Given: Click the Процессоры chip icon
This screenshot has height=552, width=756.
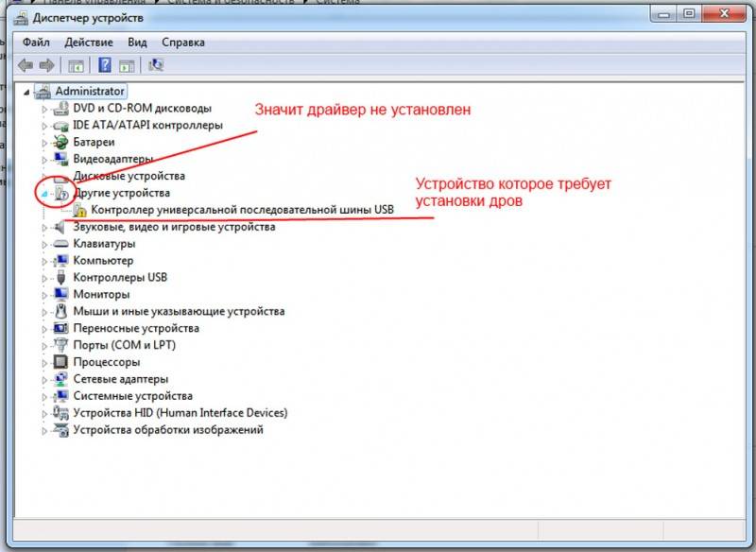Looking at the screenshot, I should coord(60,362).
